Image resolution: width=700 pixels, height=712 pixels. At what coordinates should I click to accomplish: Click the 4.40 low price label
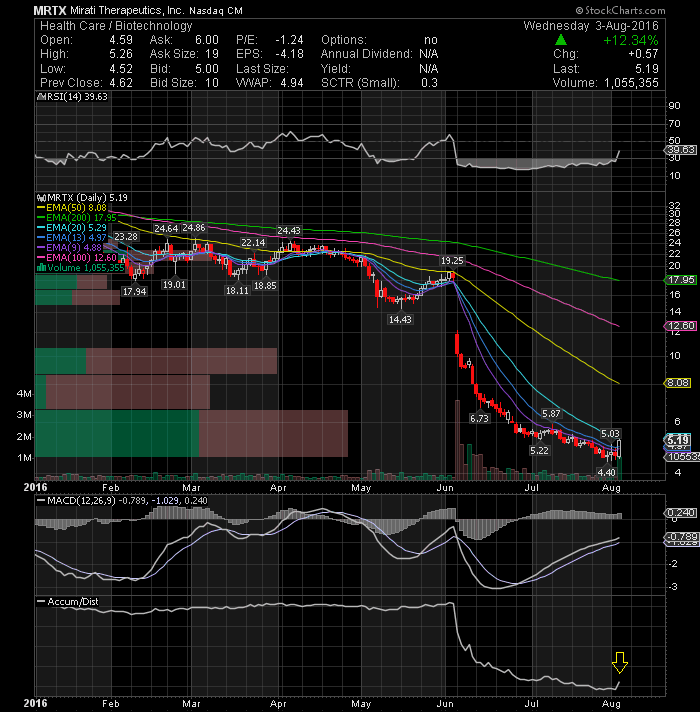tap(606, 472)
